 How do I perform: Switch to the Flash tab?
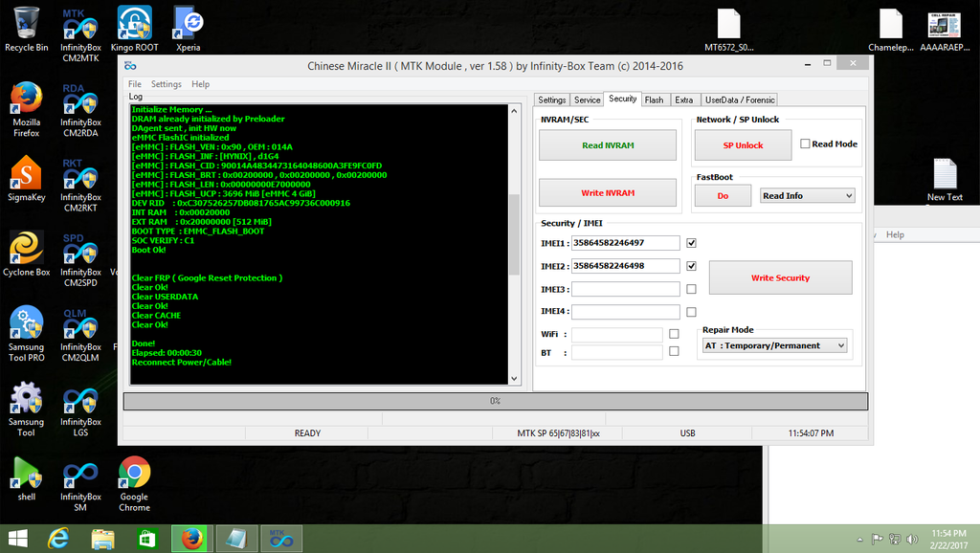click(654, 100)
